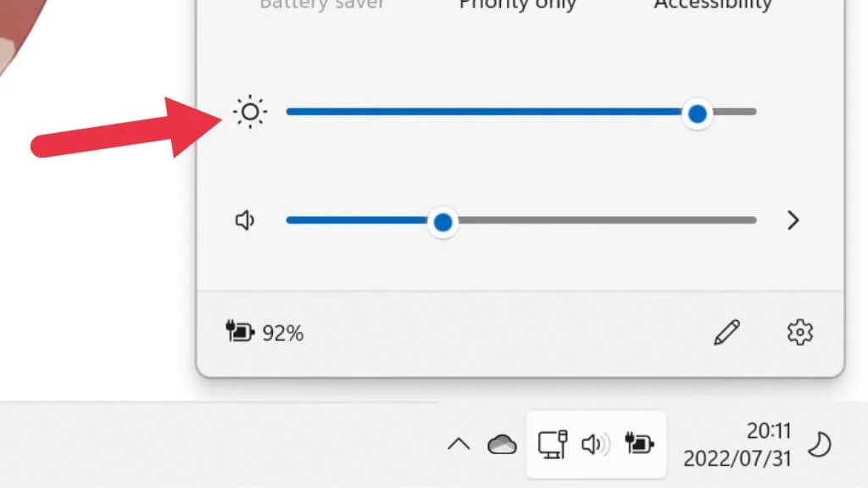Edit quick settings with the pencil button

[x=727, y=333]
